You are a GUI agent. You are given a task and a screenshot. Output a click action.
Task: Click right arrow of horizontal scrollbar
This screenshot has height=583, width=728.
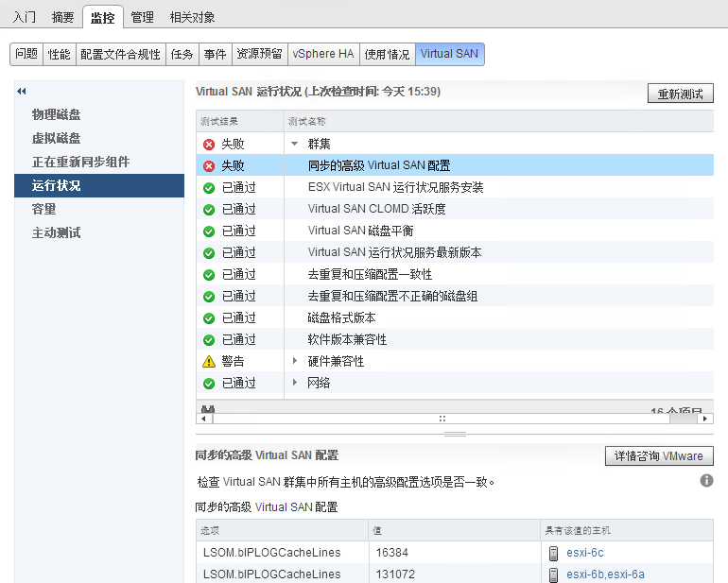point(705,419)
